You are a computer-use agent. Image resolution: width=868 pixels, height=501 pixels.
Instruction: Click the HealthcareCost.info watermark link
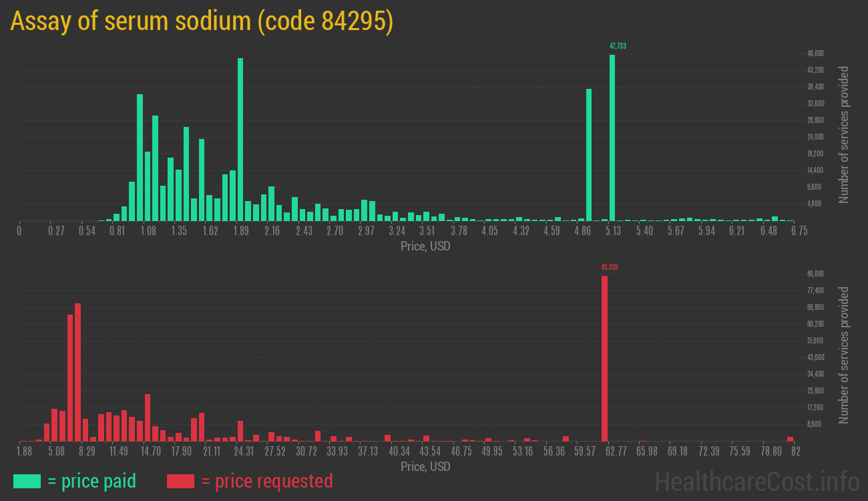click(x=756, y=481)
